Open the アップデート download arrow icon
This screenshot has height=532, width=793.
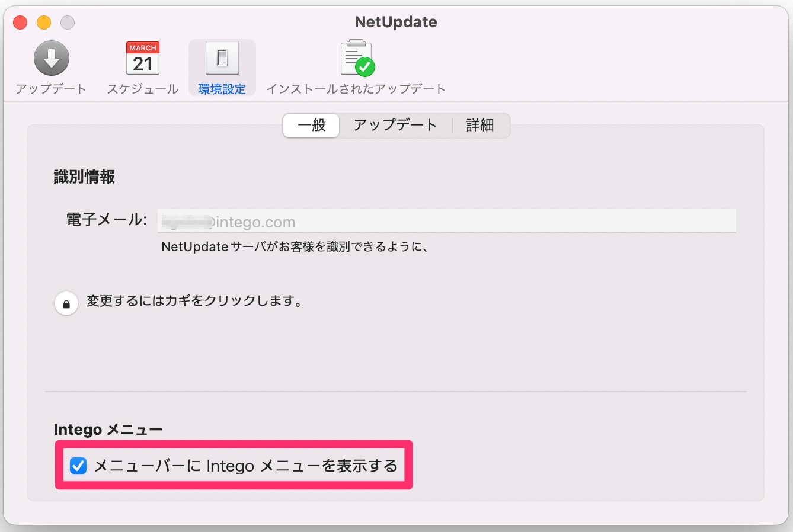pos(51,58)
